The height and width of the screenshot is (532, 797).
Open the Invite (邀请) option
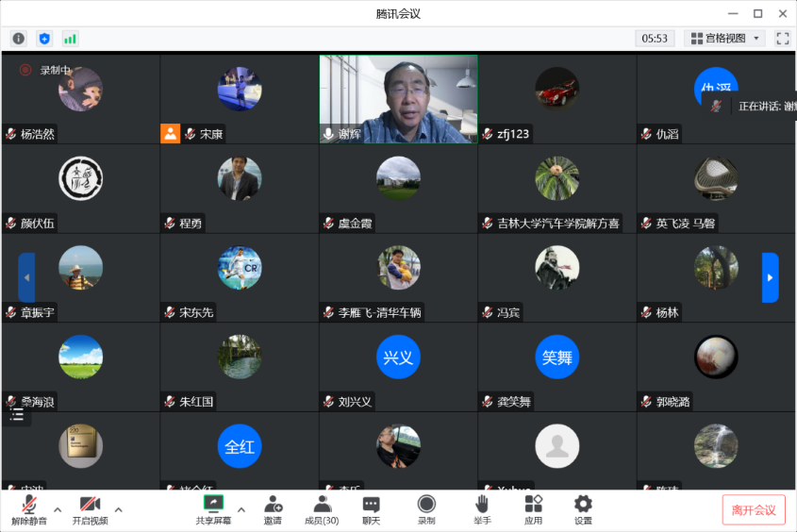[x=273, y=509]
